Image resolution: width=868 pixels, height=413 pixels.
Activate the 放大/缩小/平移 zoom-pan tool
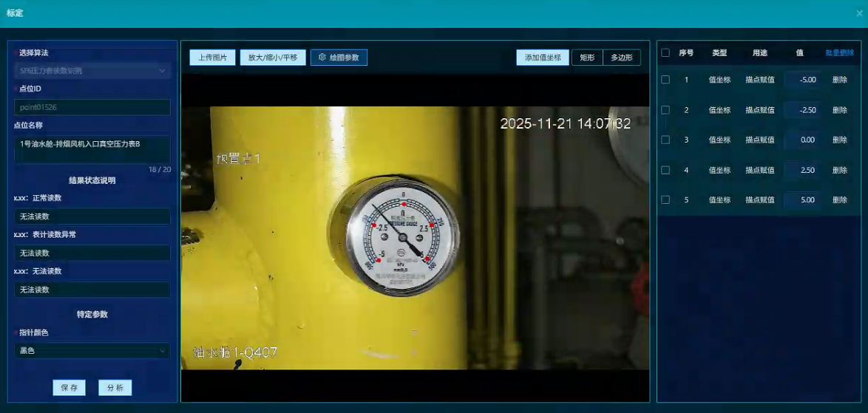(x=273, y=58)
